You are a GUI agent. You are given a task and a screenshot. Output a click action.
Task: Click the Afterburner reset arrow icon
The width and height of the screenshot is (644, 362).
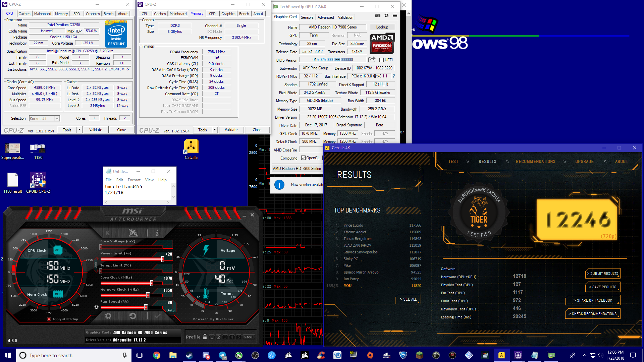click(133, 316)
